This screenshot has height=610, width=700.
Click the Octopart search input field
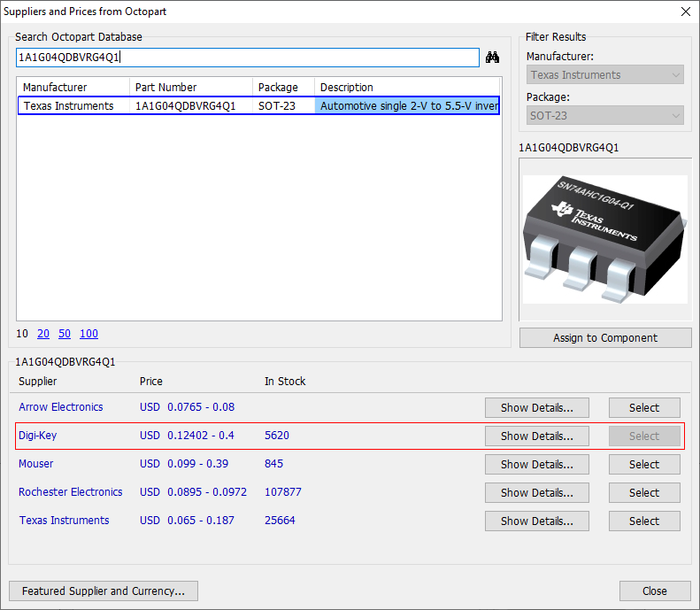248,58
